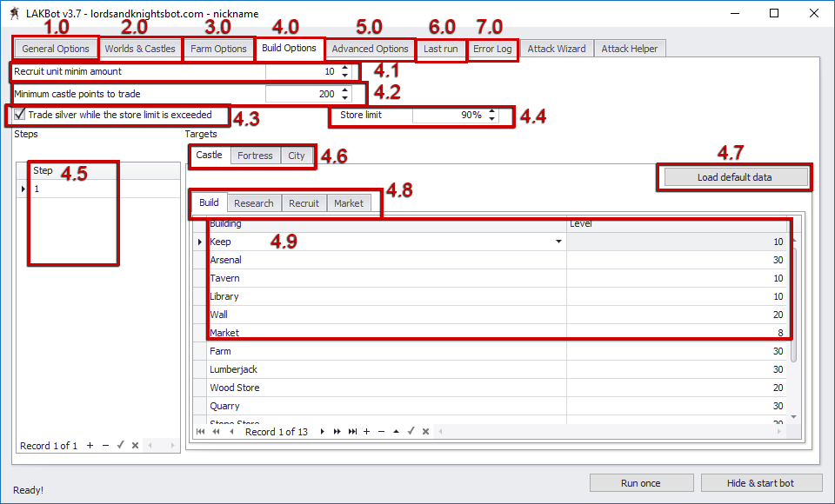Viewport: 835px width, 504px height.
Task: Jump back a page in Targets navigator
Action: [216, 432]
